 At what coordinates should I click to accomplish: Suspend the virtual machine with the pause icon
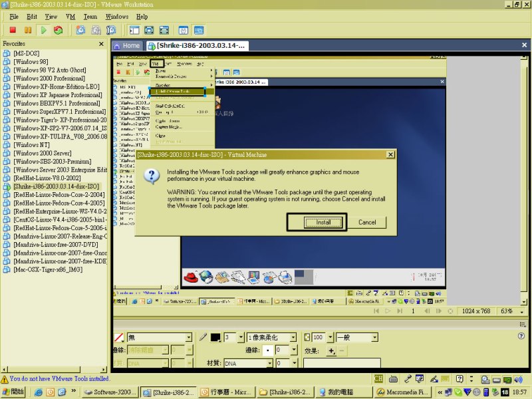tap(28, 30)
